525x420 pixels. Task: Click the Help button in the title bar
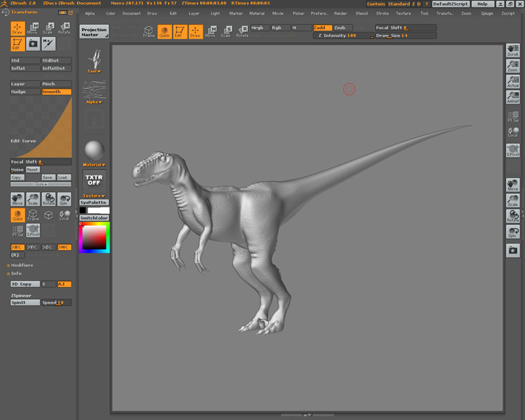click(482, 4)
